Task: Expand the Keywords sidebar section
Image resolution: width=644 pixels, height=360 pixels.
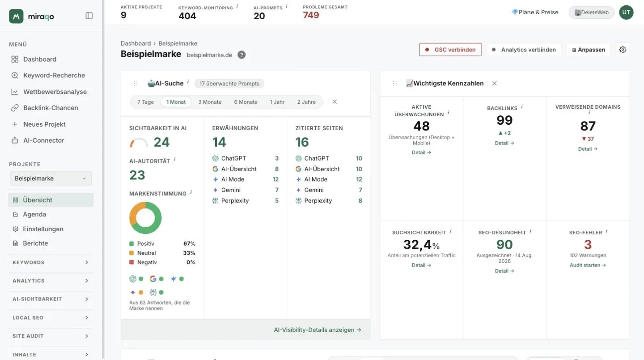Action: (51, 263)
